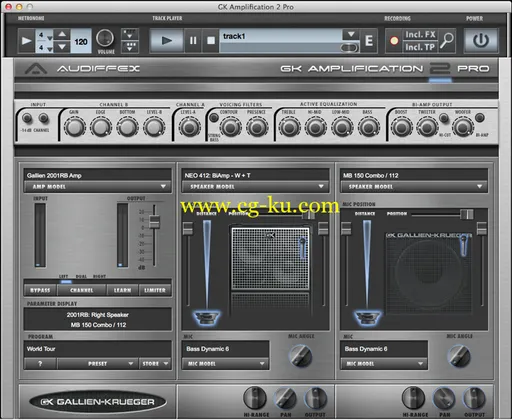This screenshot has width=512, height=420.
Task: Click the amp Output level fader
Action: (154, 222)
